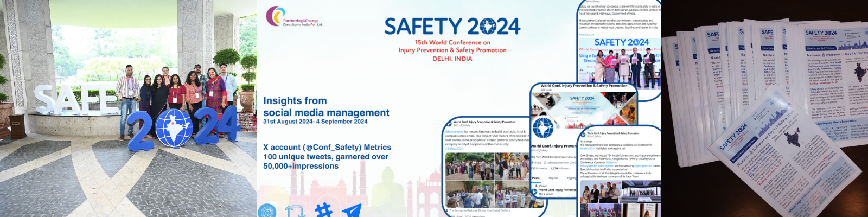Click 'social media management' heading
This screenshot has width=868, height=217.
click(326, 113)
